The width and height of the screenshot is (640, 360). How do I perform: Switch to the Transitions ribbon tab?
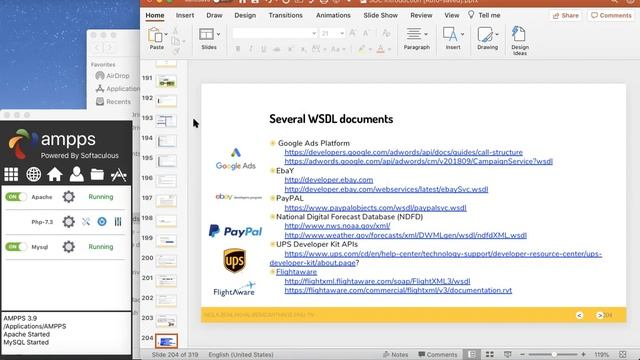point(285,15)
